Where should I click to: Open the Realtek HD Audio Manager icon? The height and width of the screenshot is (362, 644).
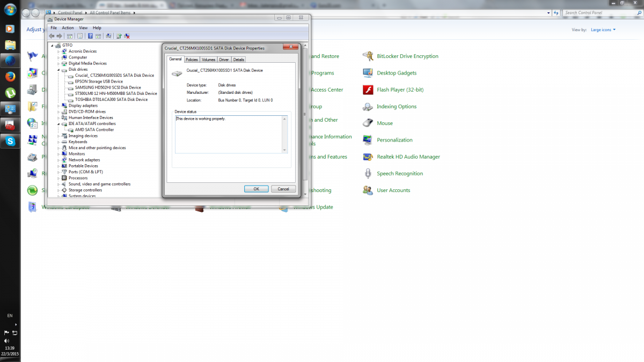click(368, 157)
